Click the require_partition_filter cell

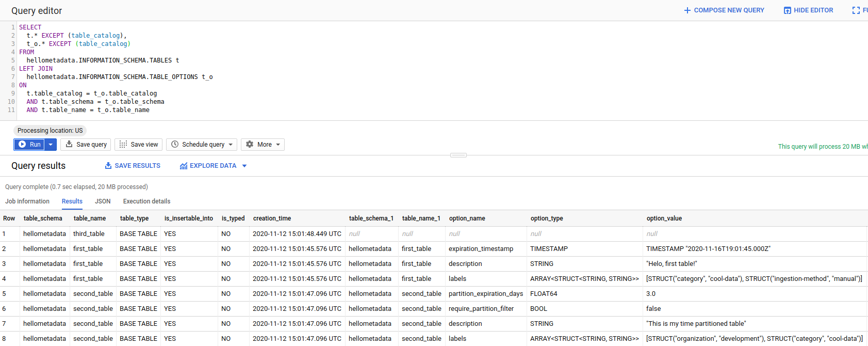481,309
